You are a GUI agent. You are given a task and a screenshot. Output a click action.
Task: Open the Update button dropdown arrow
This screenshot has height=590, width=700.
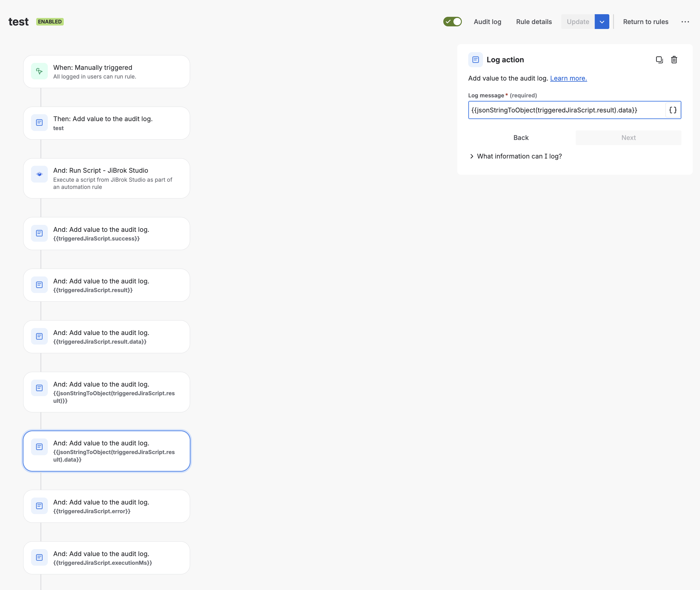602,22
